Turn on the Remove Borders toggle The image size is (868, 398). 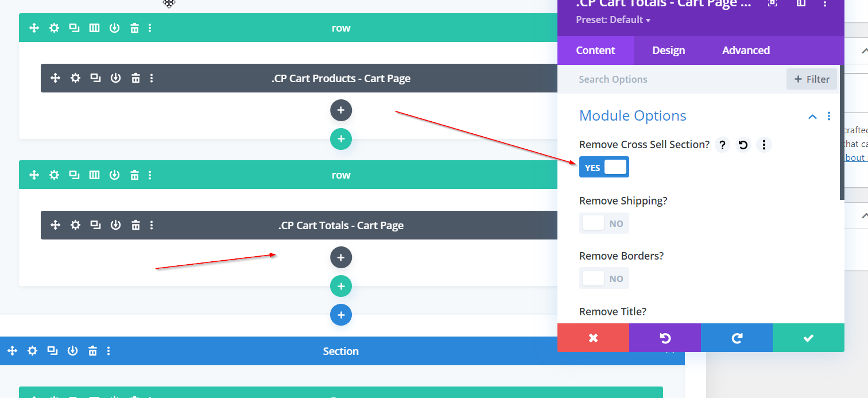pos(604,279)
